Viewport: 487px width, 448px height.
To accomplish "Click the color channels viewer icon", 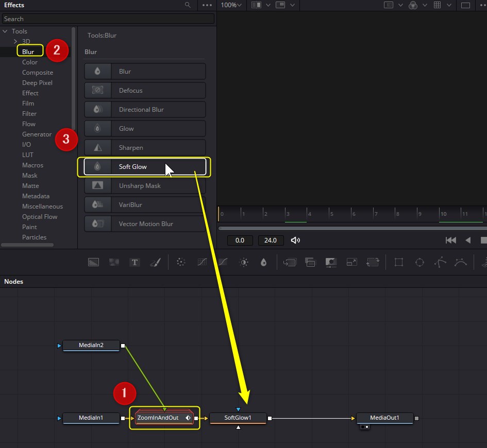I will [413, 5].
